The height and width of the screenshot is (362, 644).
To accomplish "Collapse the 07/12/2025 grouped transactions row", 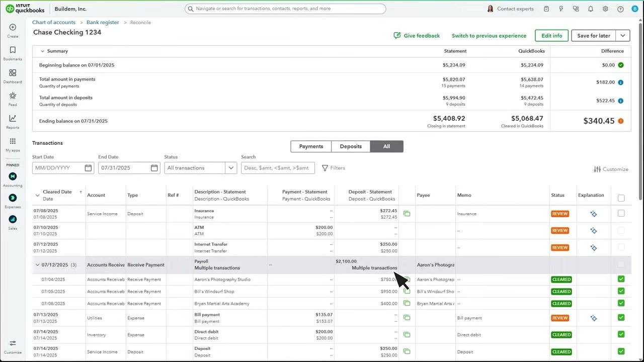I will (x=37, y=265).
